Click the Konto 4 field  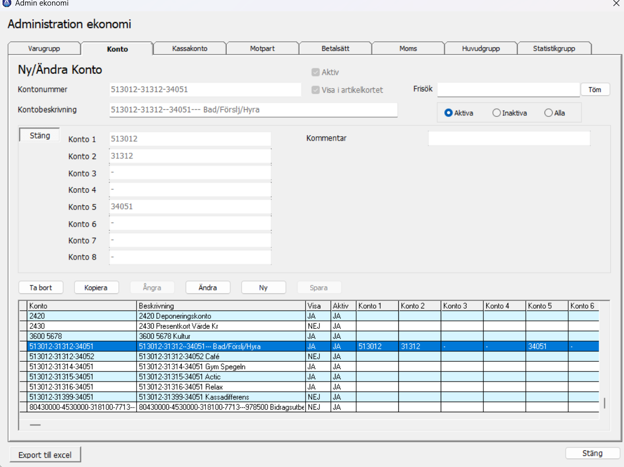coord(190,190)
